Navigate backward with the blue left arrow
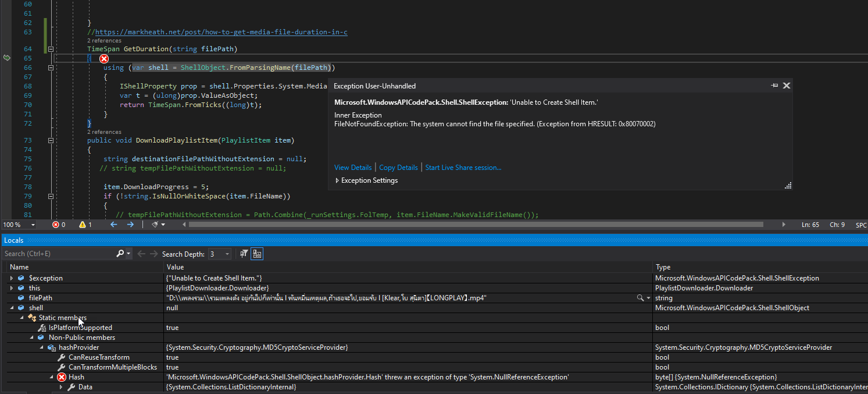868x394 pixels. [114, 225]
